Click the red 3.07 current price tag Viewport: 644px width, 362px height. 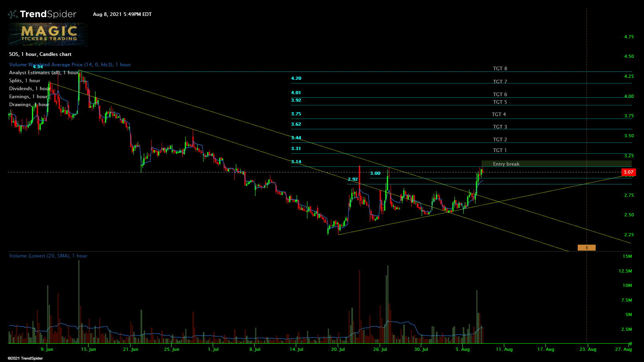(628, 172)
